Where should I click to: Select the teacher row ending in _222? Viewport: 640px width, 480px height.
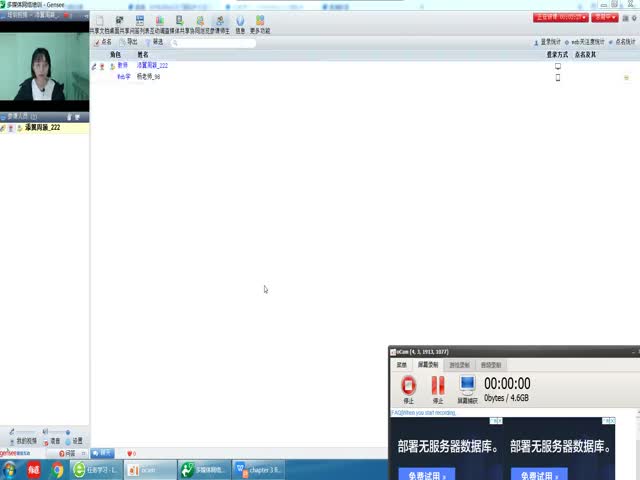[x=364, y=66]
